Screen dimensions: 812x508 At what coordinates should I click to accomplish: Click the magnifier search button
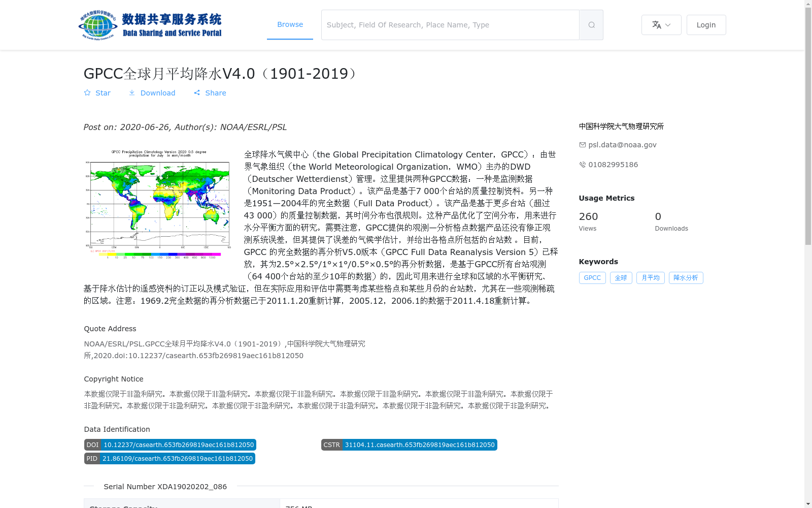[591, 25]
